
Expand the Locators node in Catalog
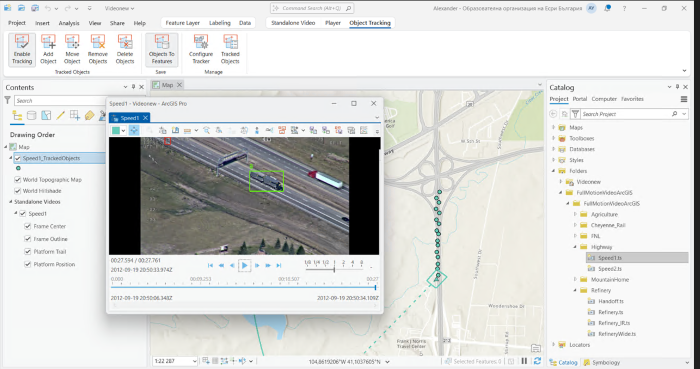(554, 344)
